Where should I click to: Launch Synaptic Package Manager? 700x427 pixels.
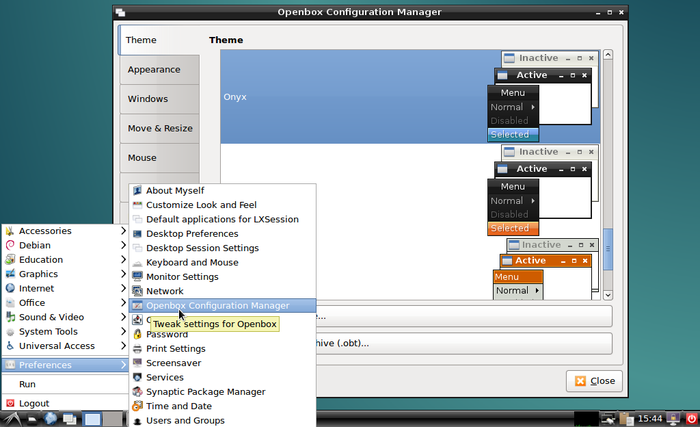coord(222,392)
